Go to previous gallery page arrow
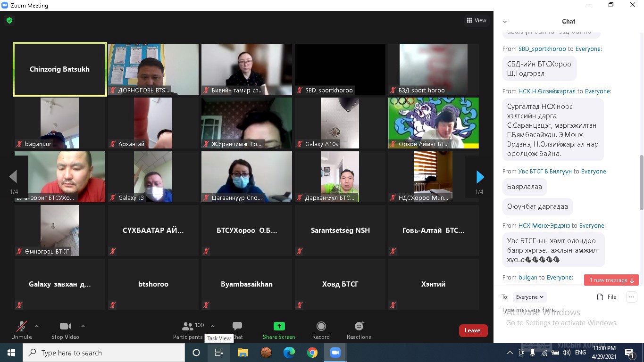 (x=14, y=177)
